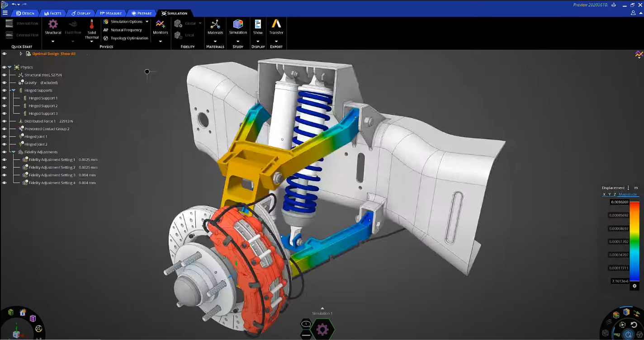
Task: Open the Show display tool
Action: point(258,27)
